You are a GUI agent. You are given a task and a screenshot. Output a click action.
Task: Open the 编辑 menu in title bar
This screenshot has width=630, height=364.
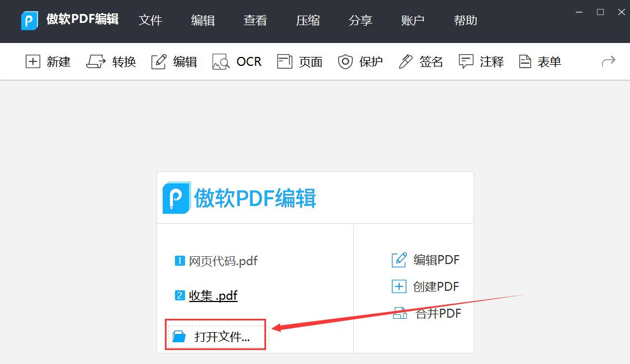(x=203, y=21)
